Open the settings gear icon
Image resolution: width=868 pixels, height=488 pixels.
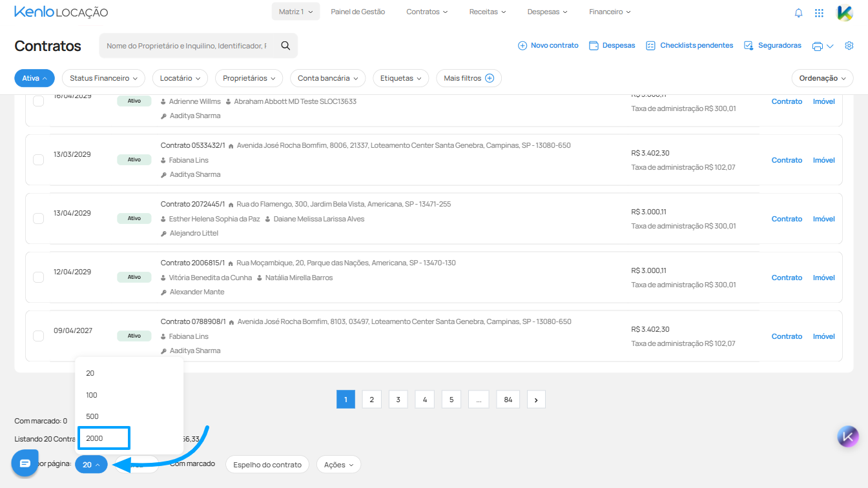click(x=849, y=46)
